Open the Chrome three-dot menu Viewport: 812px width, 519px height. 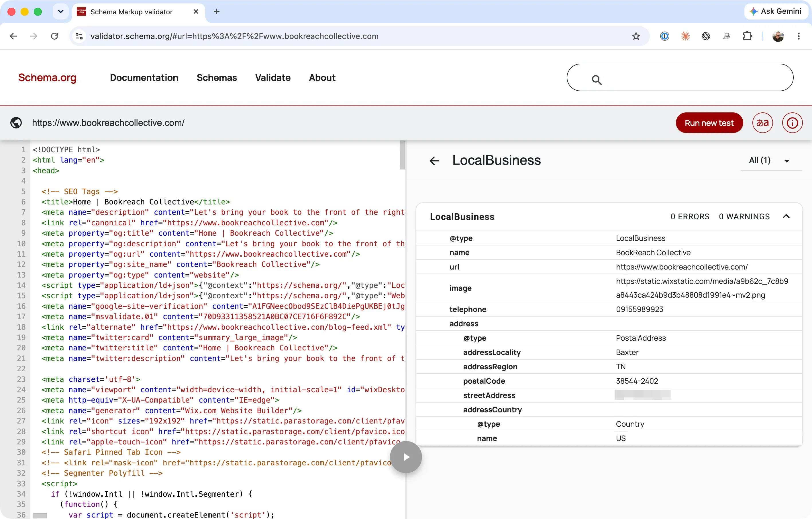pyautogui.click(x=799, y=36)
